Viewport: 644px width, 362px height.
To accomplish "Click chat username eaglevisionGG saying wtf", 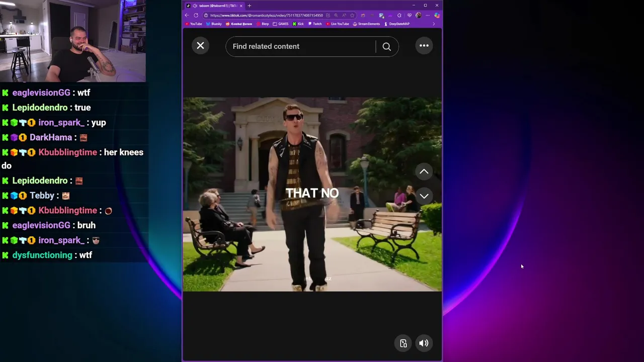I will coord(41,93).
